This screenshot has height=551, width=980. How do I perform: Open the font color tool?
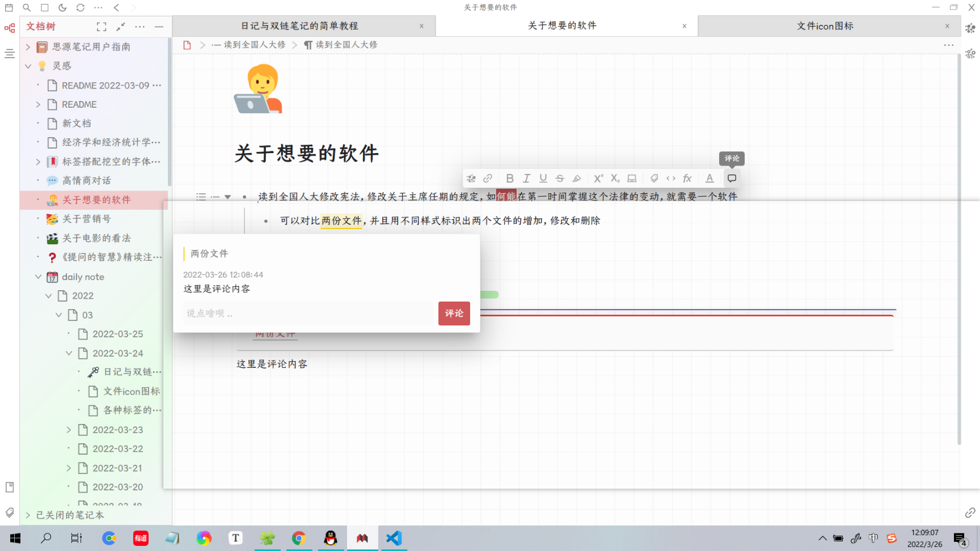709,179
